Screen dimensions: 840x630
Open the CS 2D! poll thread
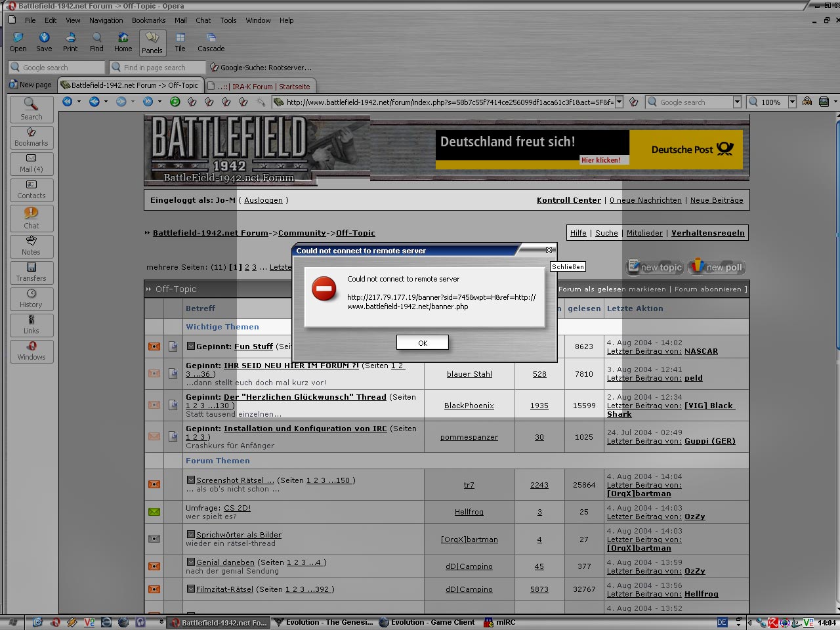pyautogui.click(x=237, y=508)
